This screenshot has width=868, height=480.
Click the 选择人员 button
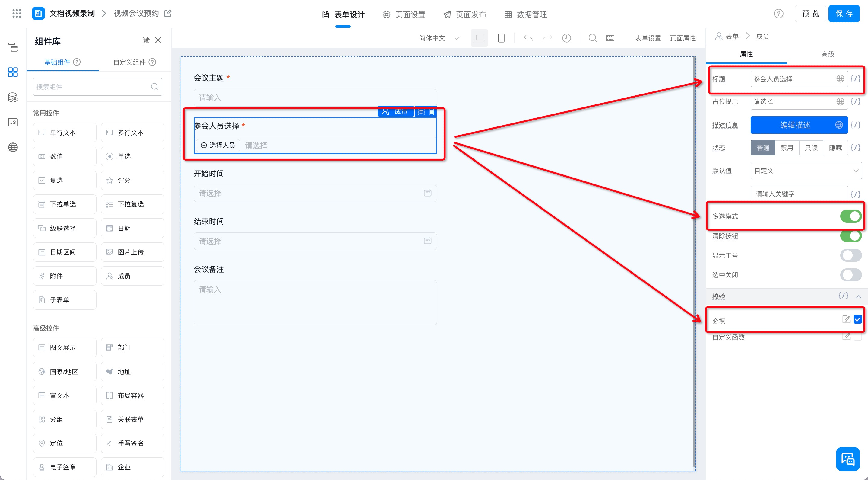(218, 146)
